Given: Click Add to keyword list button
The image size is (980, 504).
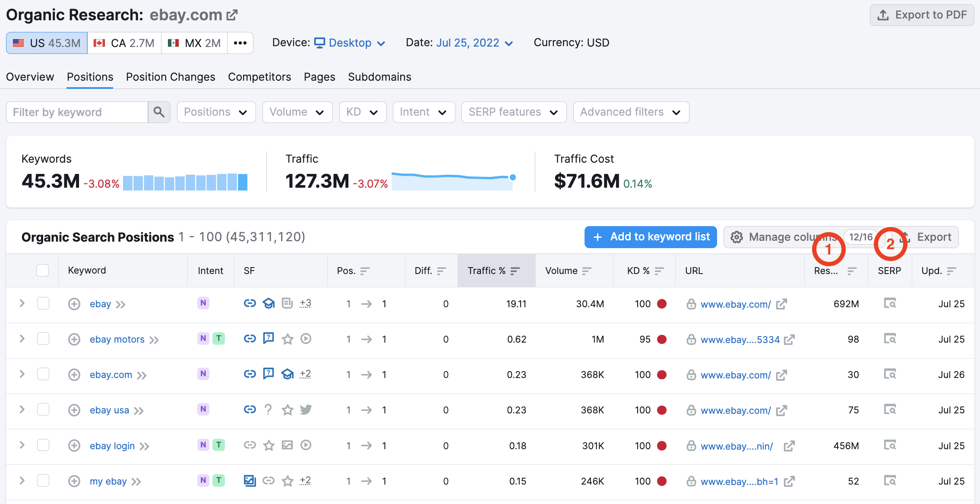Looking at the screenshot, I should (651, 237).
